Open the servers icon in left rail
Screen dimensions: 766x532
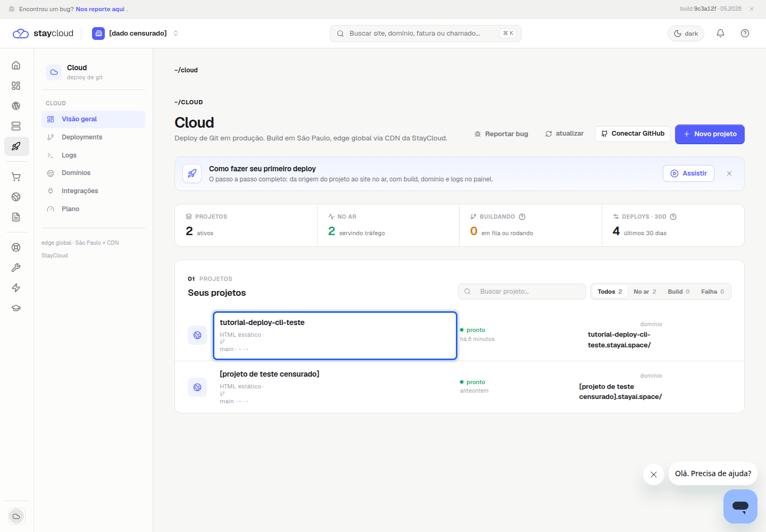click(16, 126)
